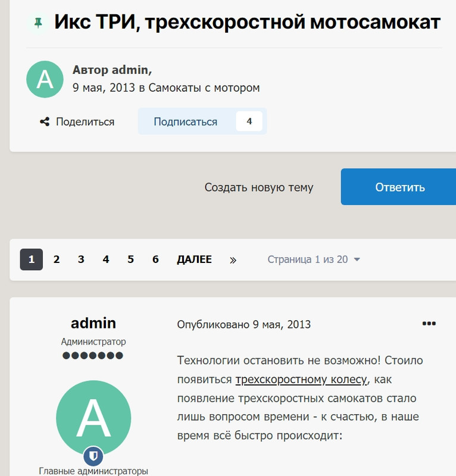This screenshot has width=456, height=476.
Task: Click the Подписаться follow button
Action: point(202,121)
